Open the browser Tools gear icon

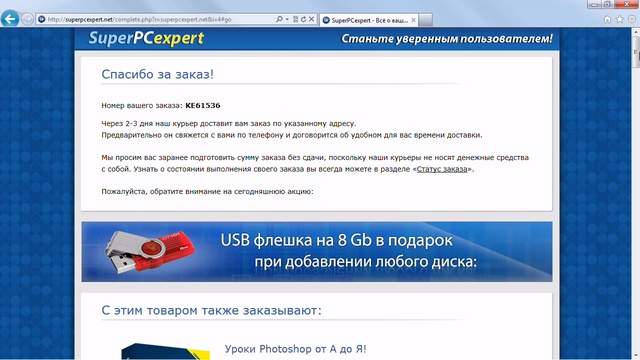tap(632, 19)
